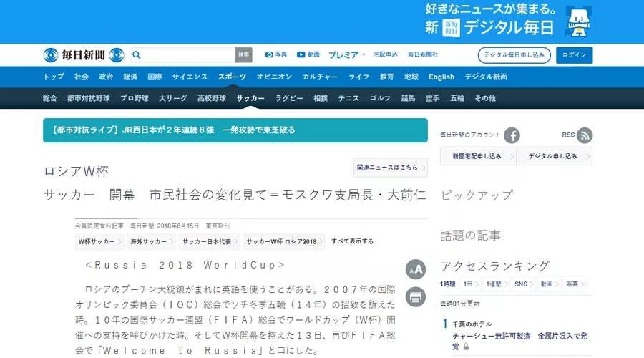The width and height of the screenshot is (644, 358).
Task: Click the Mainichi Shimbun logo
Action: tap(83, 55)
